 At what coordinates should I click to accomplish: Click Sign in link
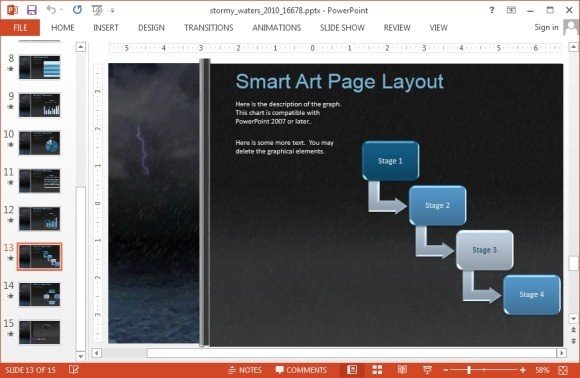pos(546,27)
